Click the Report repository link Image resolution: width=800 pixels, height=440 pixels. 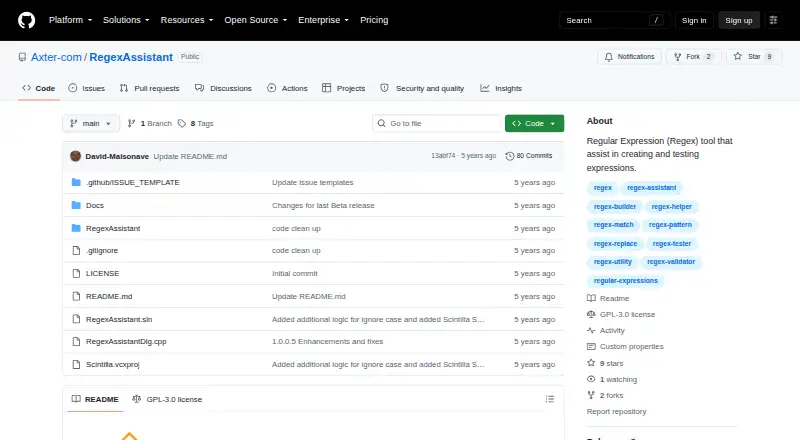[616, 411]
